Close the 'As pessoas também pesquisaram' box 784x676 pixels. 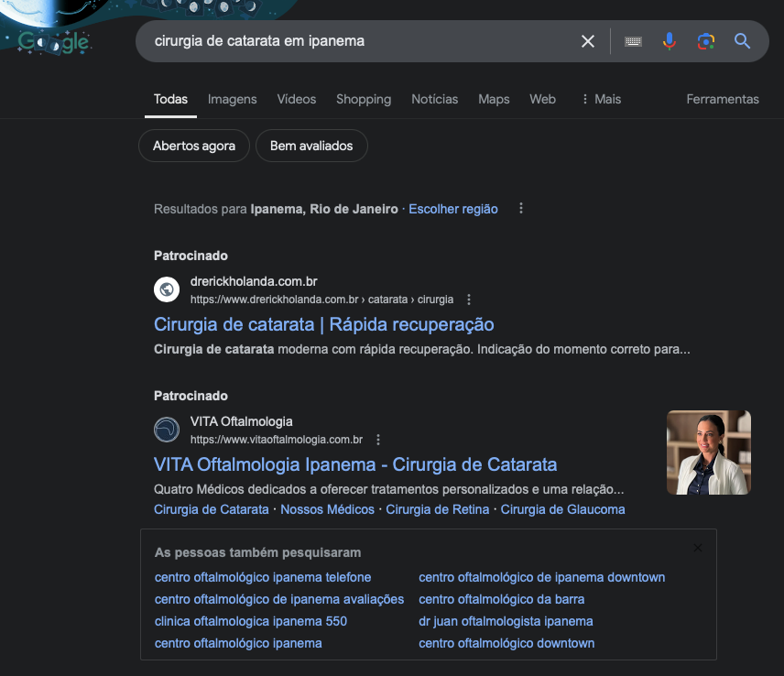click(x=698, y=548)
